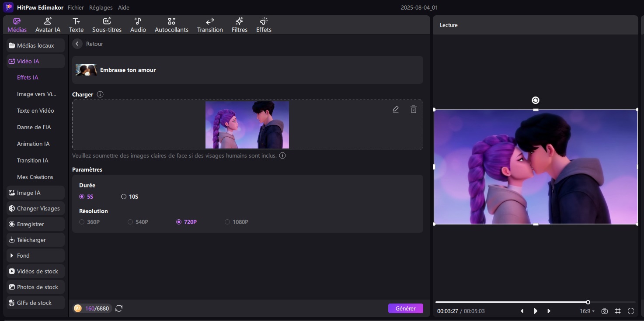Click the 00:03:27 current timecode
Screen dimensions: 644x321
[x=447, y=311]
